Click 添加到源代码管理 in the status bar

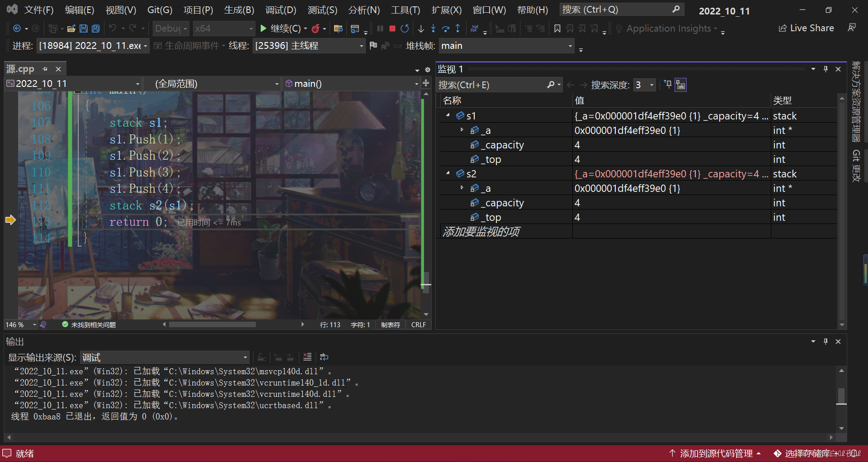click(x=714, y=453)
